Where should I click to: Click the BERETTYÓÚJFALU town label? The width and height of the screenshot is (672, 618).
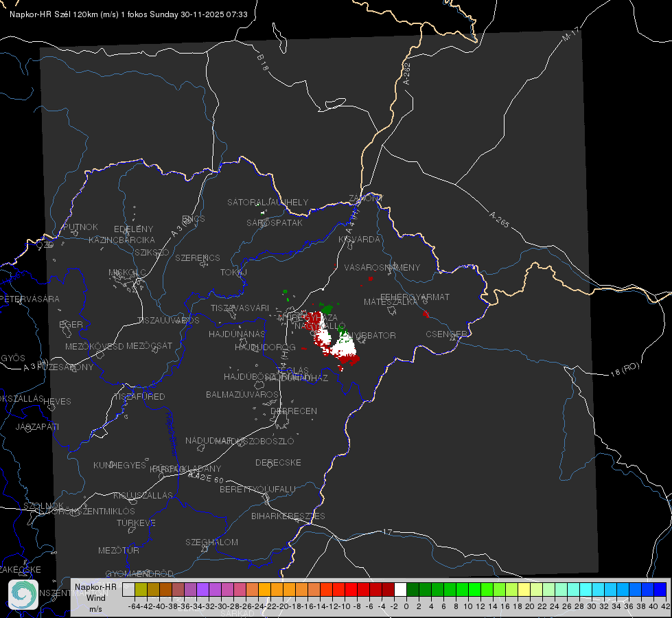(257, 489)
